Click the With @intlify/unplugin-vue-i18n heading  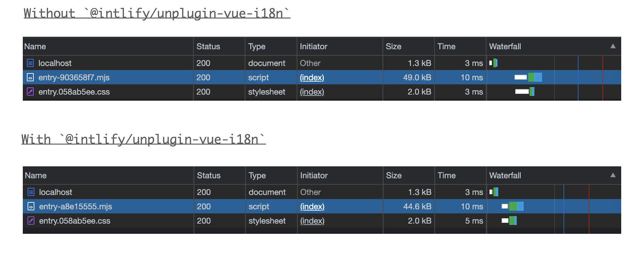143,139
